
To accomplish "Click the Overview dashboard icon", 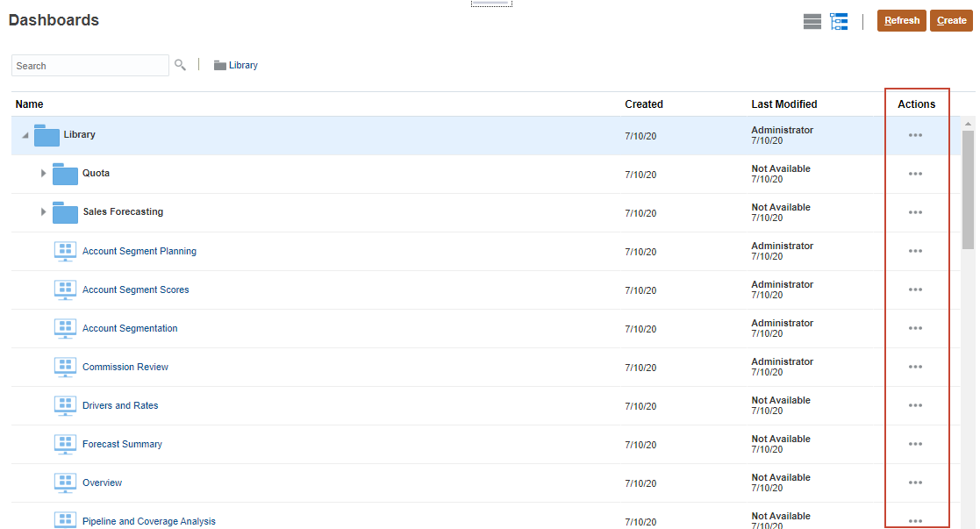I will coord(65,483).
